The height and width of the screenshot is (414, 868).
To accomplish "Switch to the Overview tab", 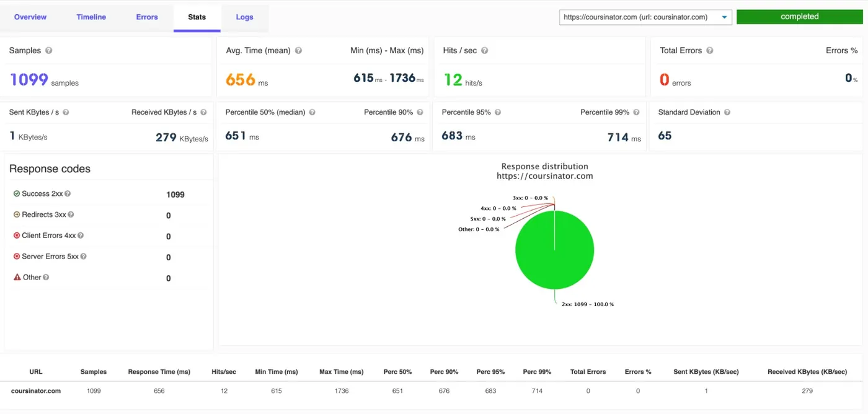I will pos(30,17).
